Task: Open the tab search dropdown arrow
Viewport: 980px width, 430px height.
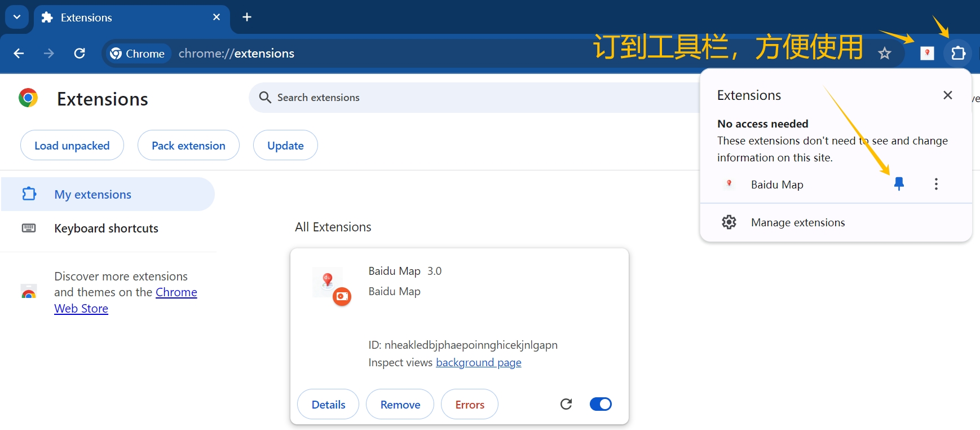Action: pos(17,17)
